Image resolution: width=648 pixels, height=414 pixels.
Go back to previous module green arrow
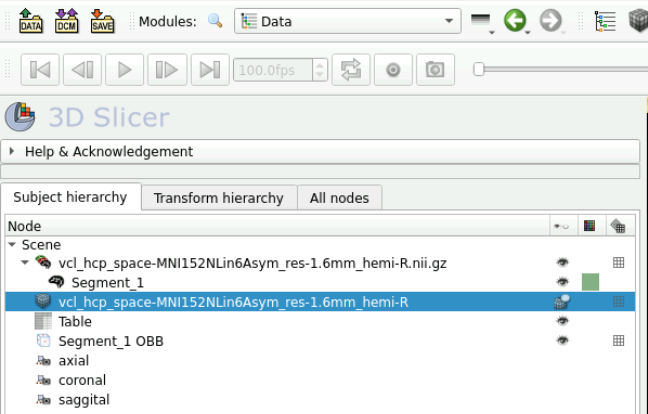pos(515,21)
